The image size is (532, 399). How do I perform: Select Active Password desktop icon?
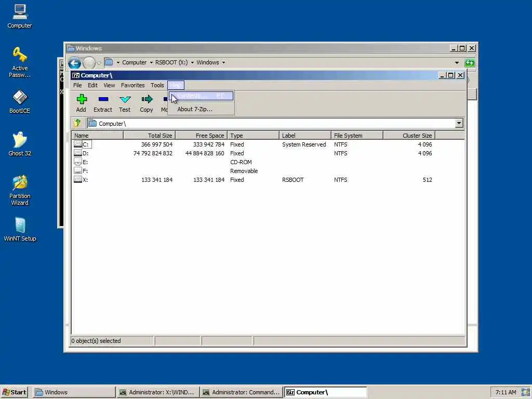20,55
